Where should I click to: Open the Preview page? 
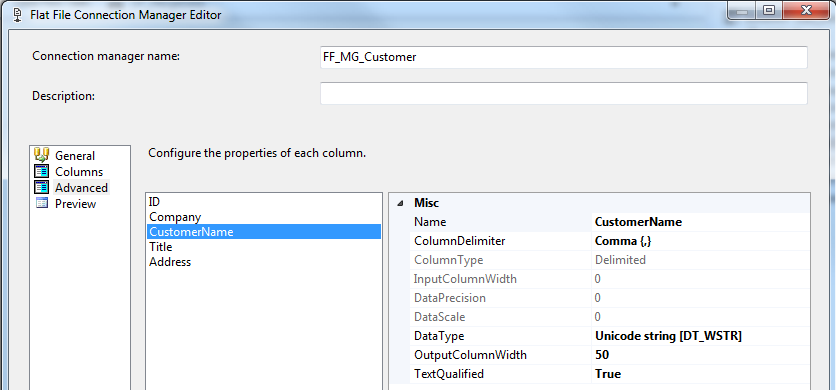[x=75, y=204]
